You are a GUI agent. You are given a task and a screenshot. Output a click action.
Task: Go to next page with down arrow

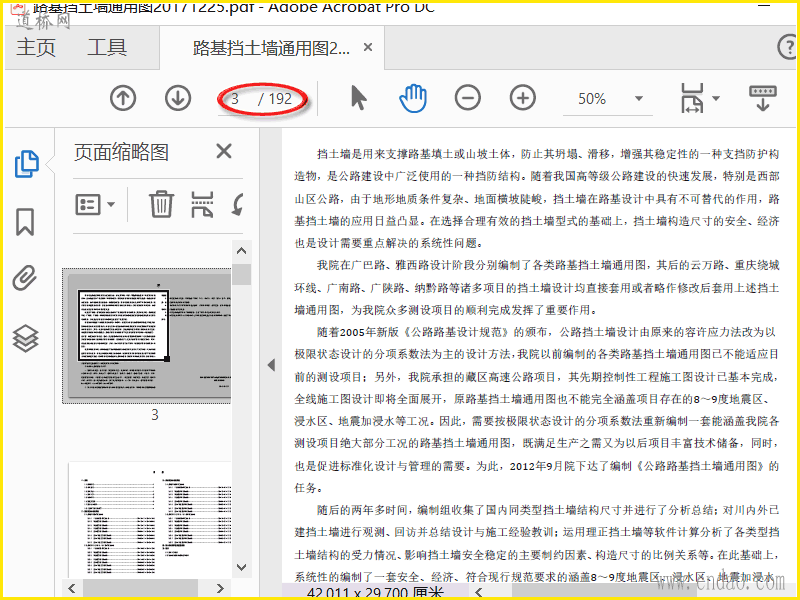click(x=178, y=98)
